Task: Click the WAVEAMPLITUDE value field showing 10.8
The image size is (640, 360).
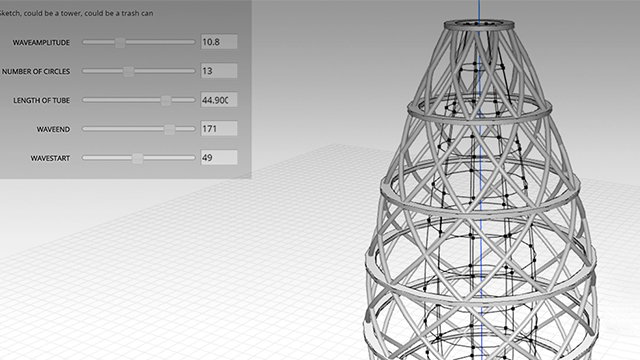Action: 219,42
